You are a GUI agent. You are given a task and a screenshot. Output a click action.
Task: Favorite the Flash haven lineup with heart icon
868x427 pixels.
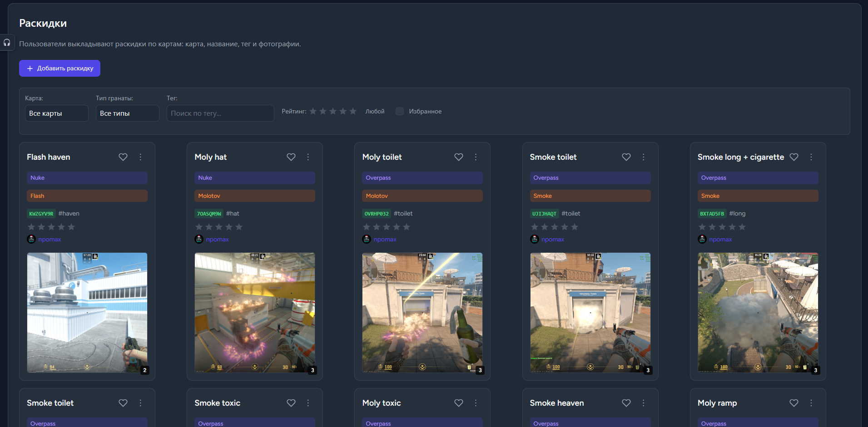pos(123,157)
